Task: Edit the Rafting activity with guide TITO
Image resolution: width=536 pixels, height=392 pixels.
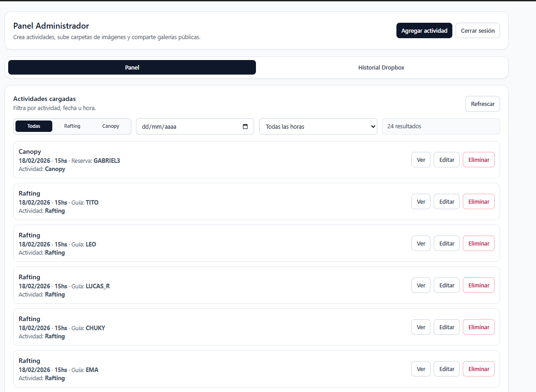Action: [x=447, y=201]
